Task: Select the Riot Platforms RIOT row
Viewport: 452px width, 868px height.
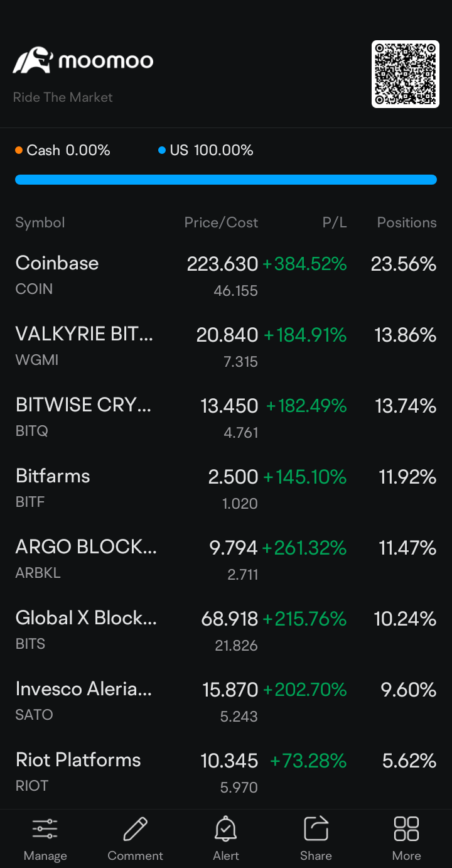Action: [78, 771]
